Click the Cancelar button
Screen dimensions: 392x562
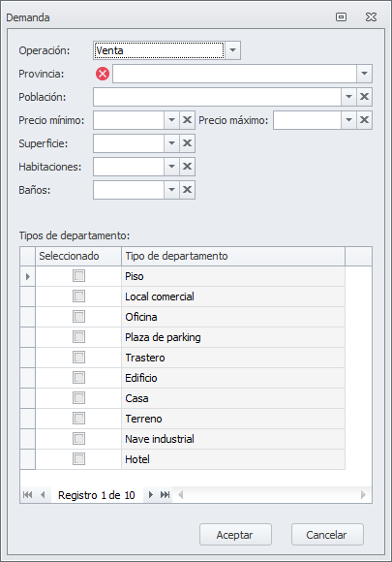[x=327, y=535]
